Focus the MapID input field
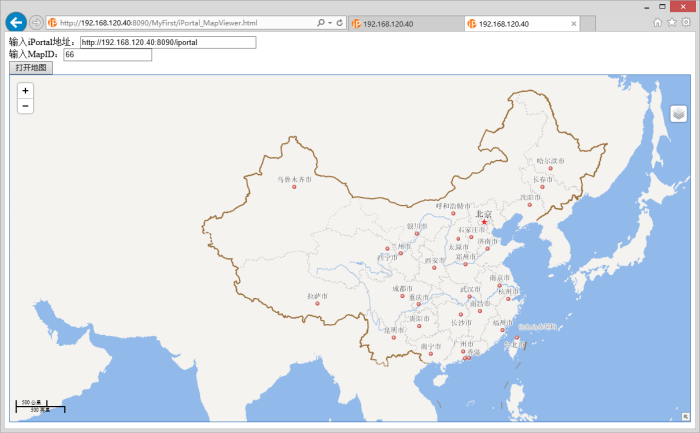 click(107, 55)
